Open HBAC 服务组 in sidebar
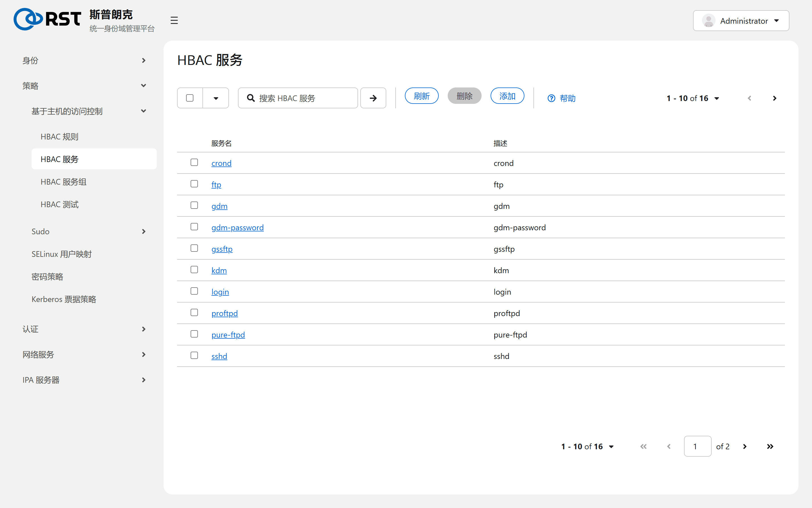Screen dimensions: 812x508 pyautogui.click(x=94, y=182)
